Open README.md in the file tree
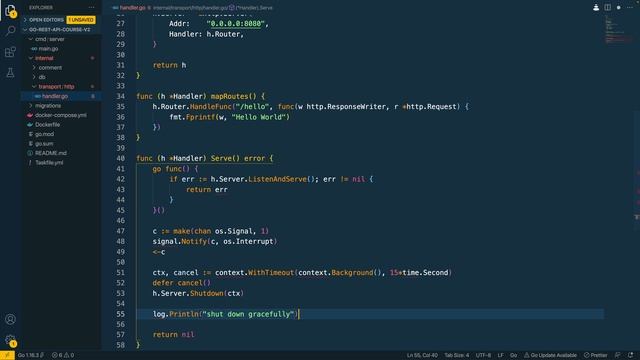640x360 pixels. click(x=51, y=153)
